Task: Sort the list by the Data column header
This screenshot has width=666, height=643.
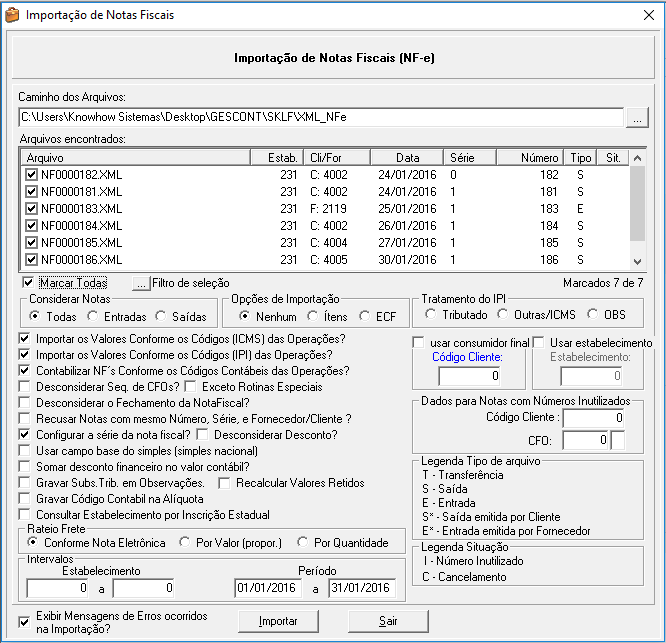Action: tap(406, 158)
